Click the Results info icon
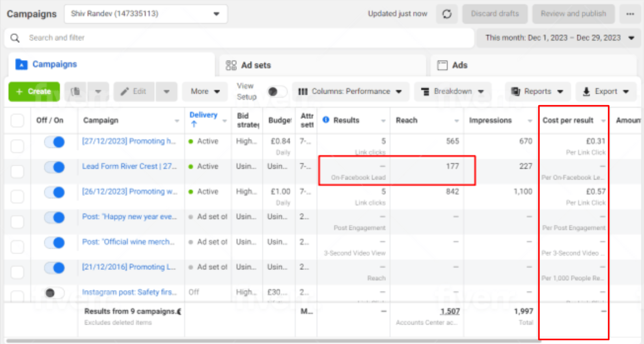 point(326,120)
